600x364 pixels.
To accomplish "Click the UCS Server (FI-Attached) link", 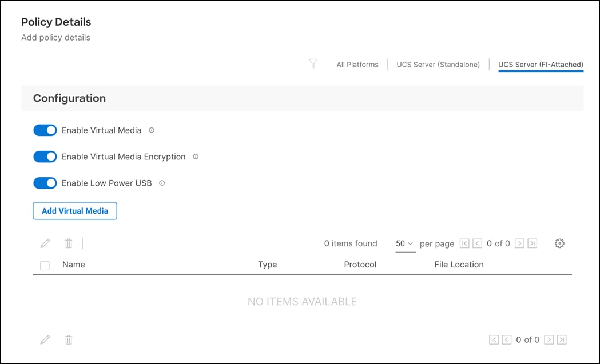I will [541, 64].
